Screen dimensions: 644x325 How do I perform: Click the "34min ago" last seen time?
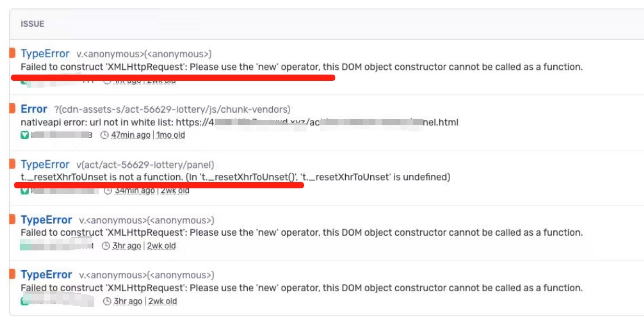point(135,190)
